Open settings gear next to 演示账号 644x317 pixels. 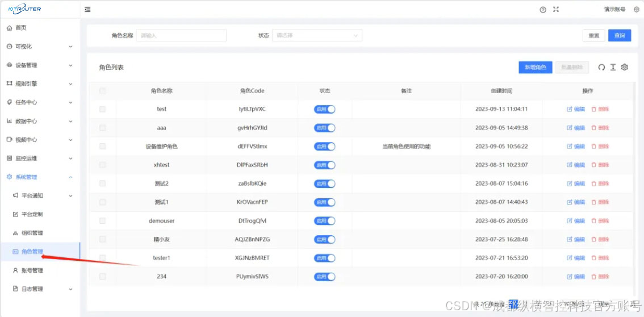pyautogui.click(x=636, y=10)
